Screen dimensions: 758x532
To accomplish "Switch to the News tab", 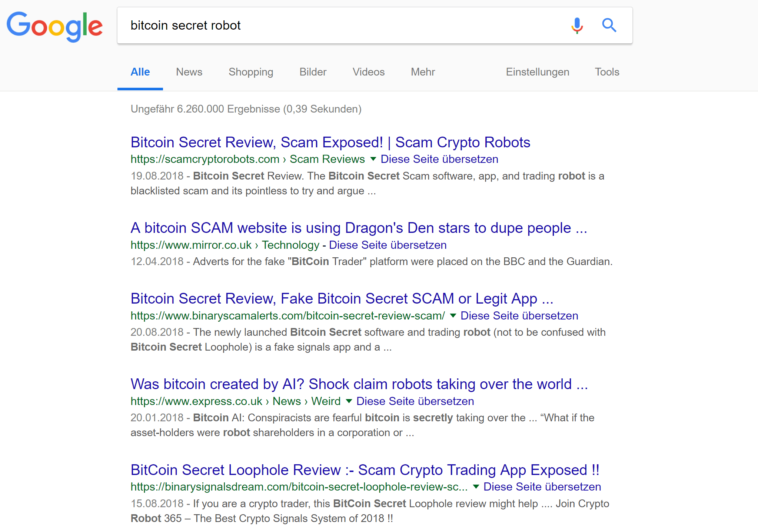I will click(189, 72).
